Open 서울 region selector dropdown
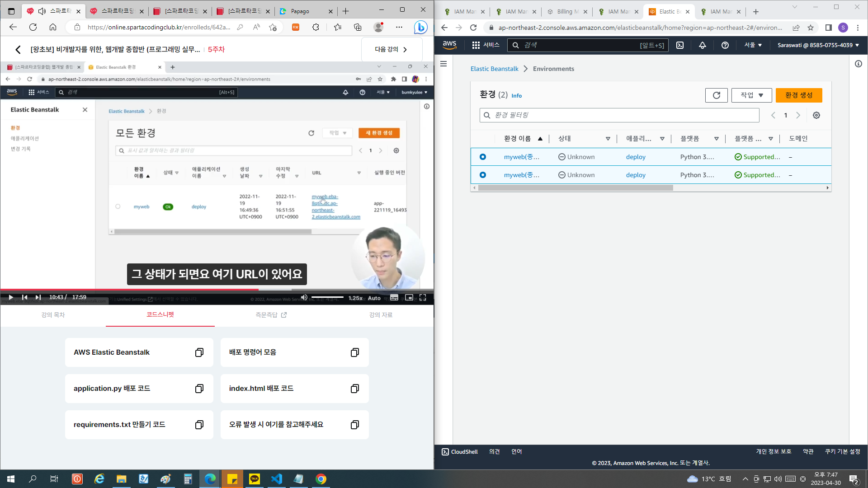Image resolution: width=868 pixels, height=488 pixels. pos(753,45)
